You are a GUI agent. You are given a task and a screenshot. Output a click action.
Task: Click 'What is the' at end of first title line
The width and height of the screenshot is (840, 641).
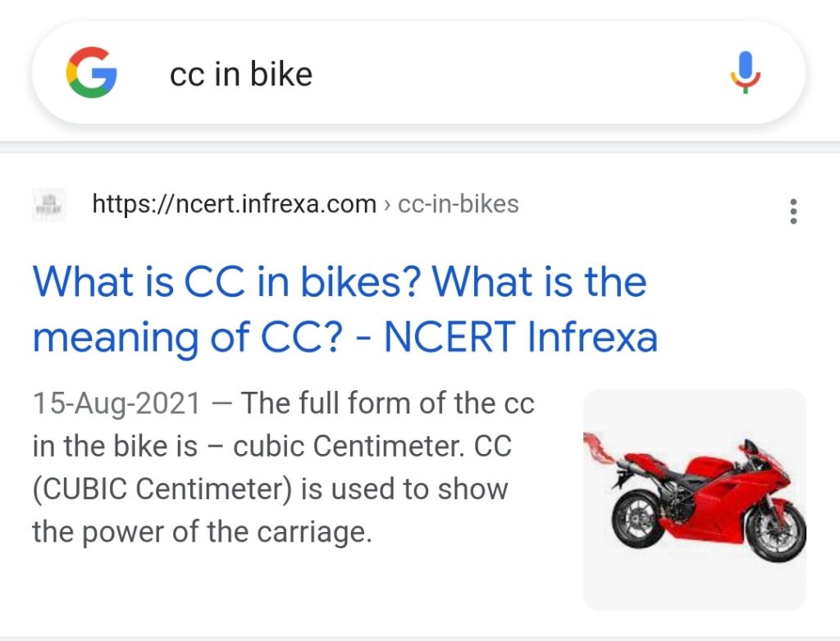(x=540, y=281)
